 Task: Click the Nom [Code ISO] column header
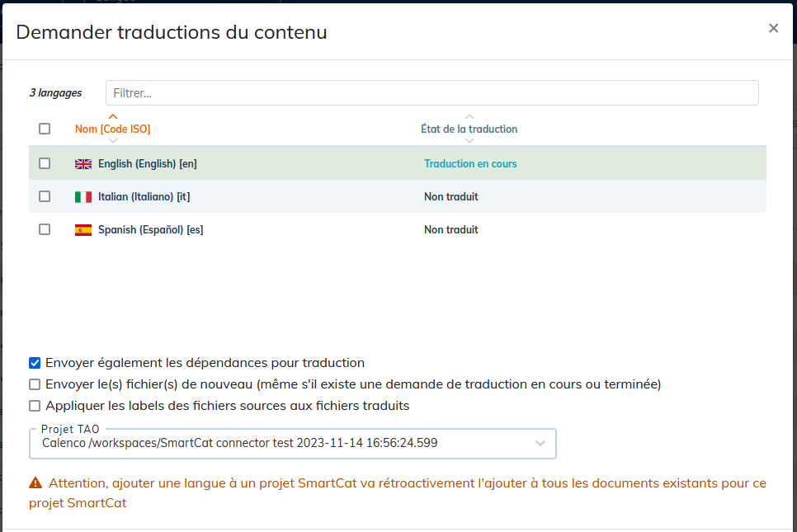[x=113, y=129]
